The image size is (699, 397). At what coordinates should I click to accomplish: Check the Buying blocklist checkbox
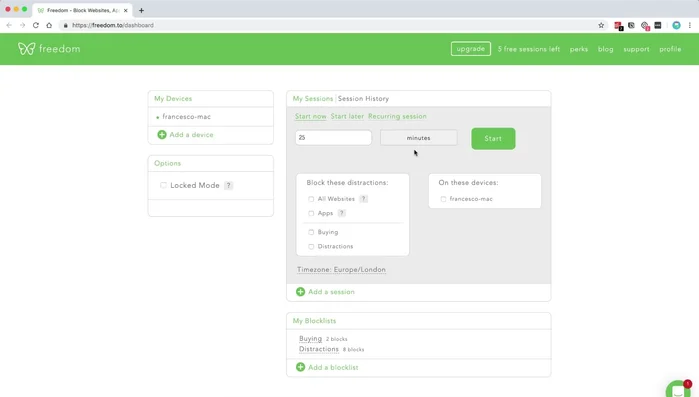click(x=311, y=232)
